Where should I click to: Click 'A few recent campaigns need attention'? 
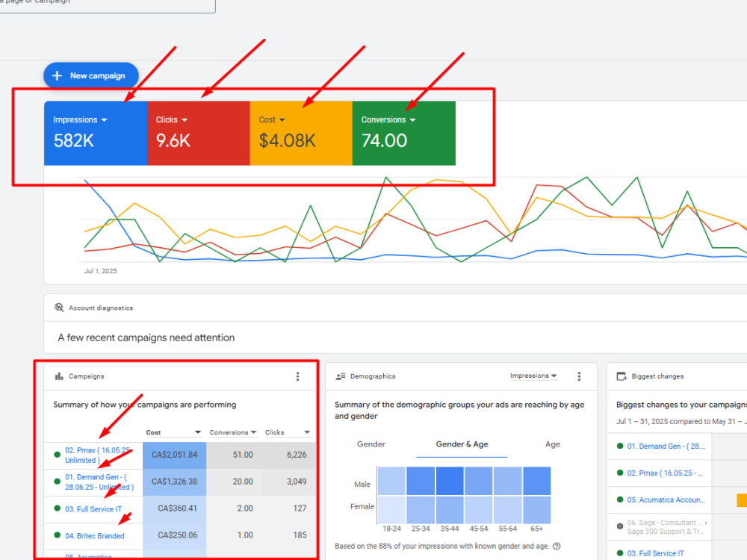[x=146, y=337]
